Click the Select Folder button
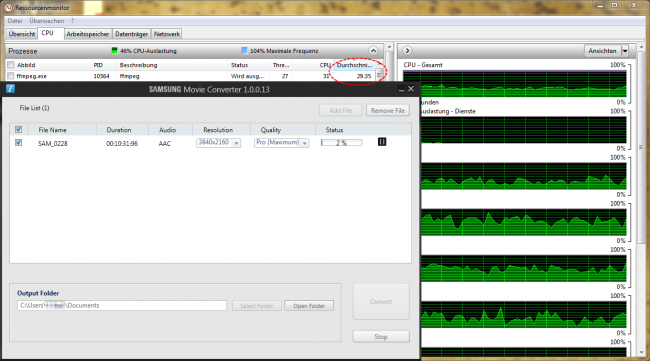This screenshot has width=650, height=361. (x=257, y=306)
